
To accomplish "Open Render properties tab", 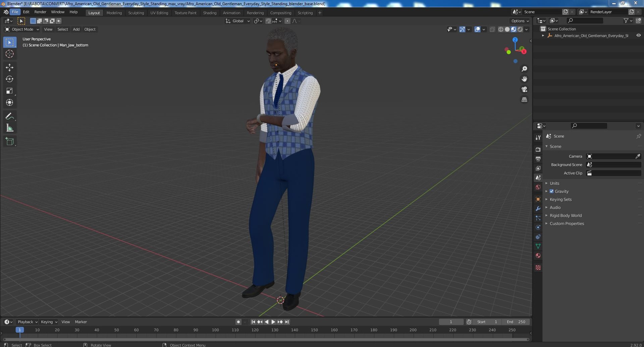I will tap(538, 149).
